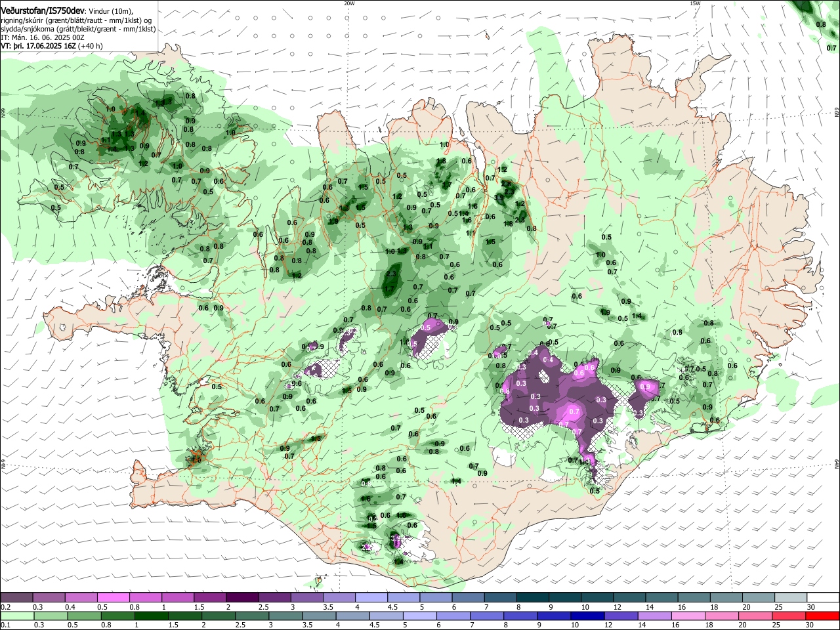Viewport: 840px width, 630px height.
Task: Pick the deep navy blue 10 mm rain swatch
Action: click(587, 616)
